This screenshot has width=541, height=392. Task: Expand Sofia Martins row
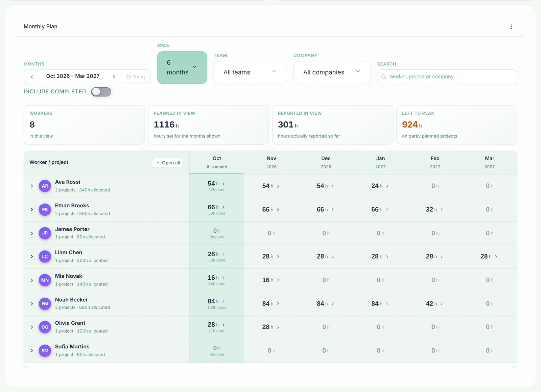click(32, 351)
